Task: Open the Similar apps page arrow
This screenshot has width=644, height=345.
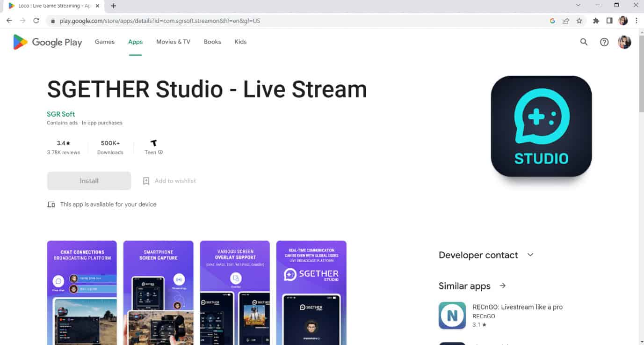Action: tap(502, 286)
